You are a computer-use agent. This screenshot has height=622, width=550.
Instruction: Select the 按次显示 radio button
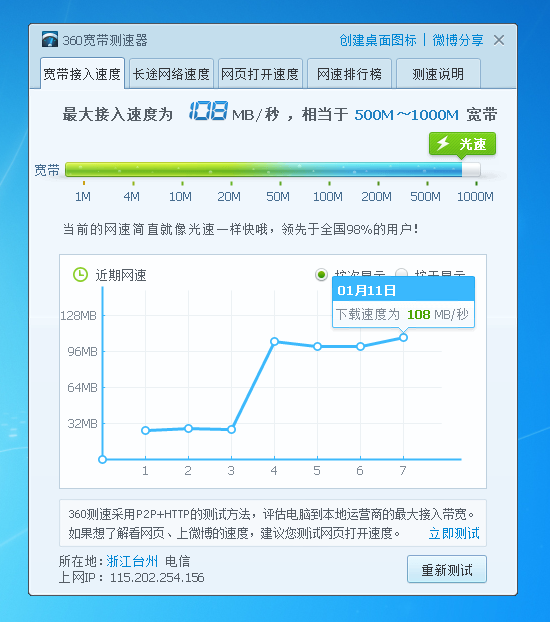click(x=321, y=274)
